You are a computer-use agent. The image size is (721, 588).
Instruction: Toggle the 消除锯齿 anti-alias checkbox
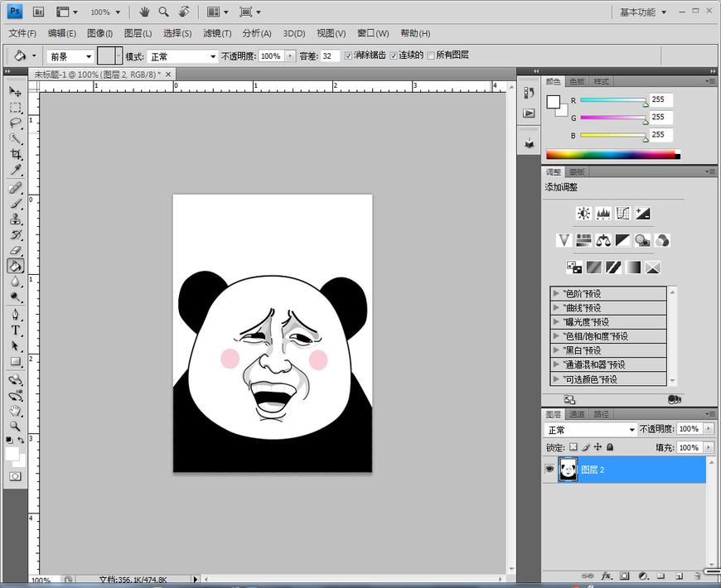349,55
